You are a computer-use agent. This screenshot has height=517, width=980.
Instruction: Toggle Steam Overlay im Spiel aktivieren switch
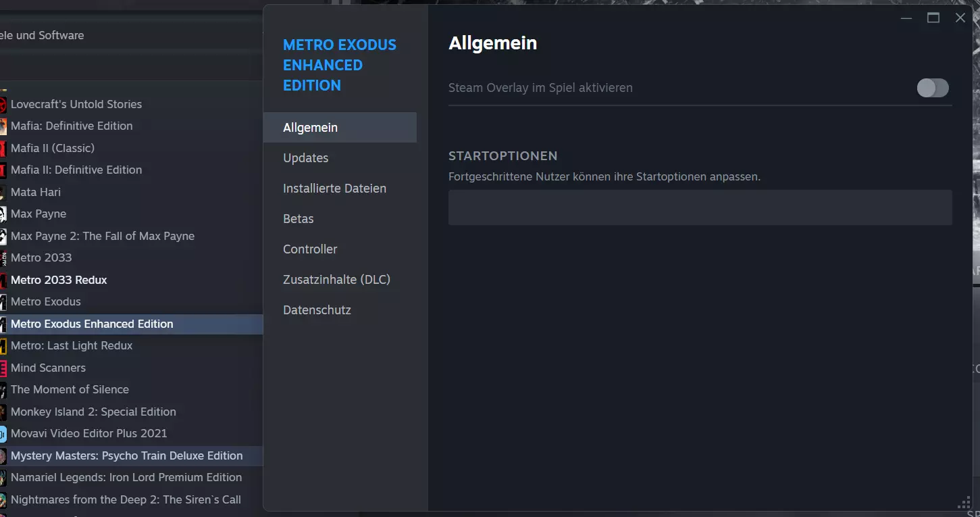coord(933,88)
